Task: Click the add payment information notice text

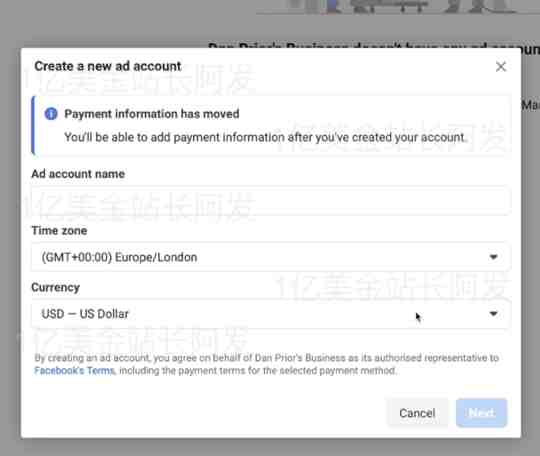Action: pyautogui.click(x=264, y=137)
